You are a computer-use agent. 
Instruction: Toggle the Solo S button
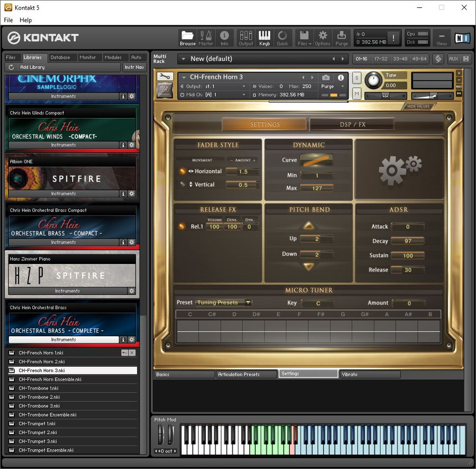click(x=356, y=78)
